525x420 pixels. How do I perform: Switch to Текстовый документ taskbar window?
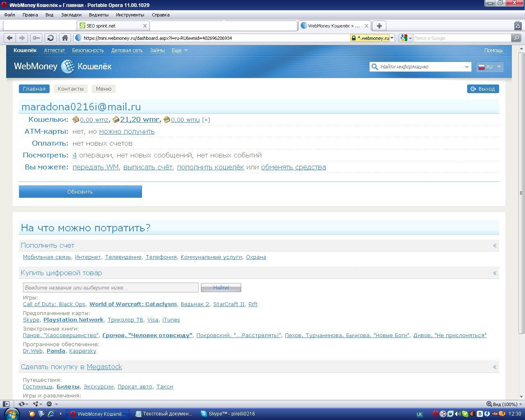pos(164,414)
